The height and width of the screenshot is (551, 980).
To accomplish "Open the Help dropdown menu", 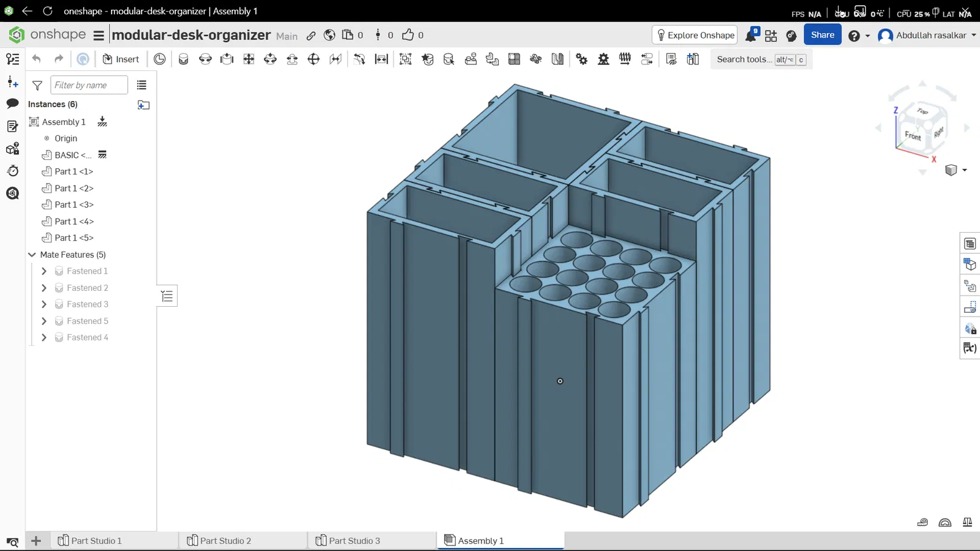I will tap(859, 36).
